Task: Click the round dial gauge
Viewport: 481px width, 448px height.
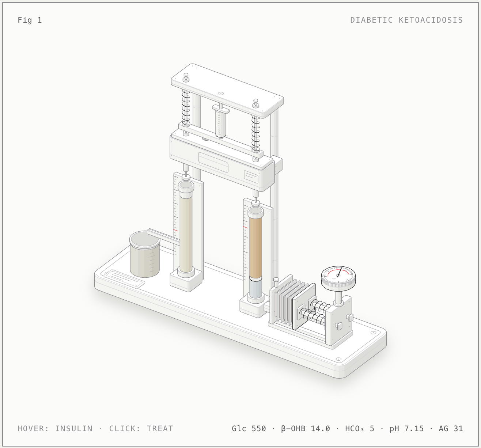Action: point(338,278)
